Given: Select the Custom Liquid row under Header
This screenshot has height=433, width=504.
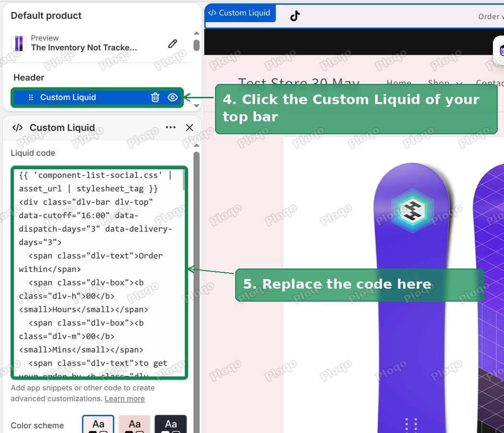Looking at the screenshot, I should (97, 97).
